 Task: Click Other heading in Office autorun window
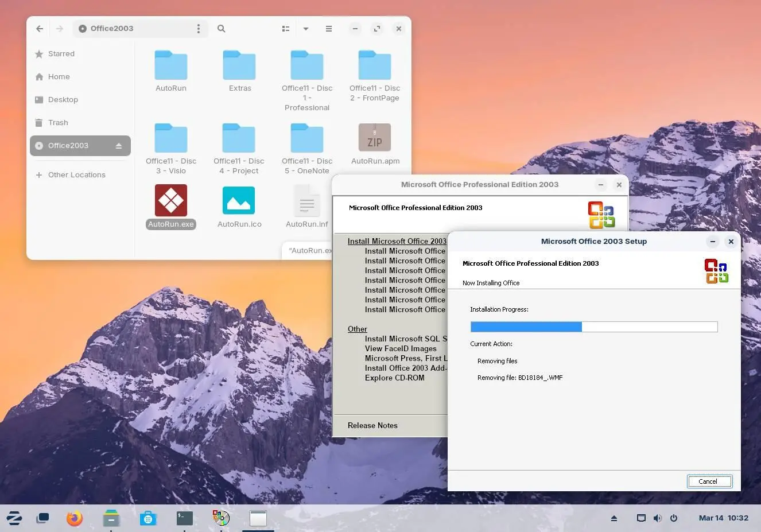[x=357, y=329]
